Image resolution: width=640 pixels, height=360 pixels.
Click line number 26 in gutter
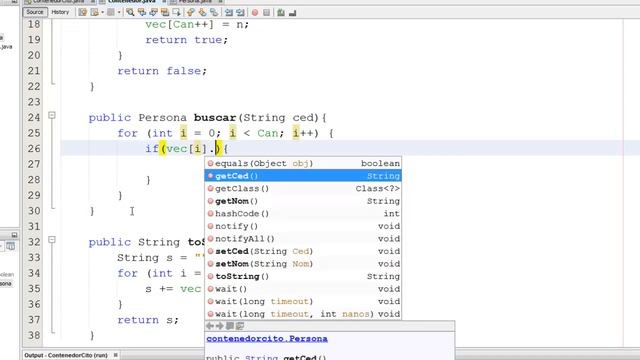tap(34, 149)
